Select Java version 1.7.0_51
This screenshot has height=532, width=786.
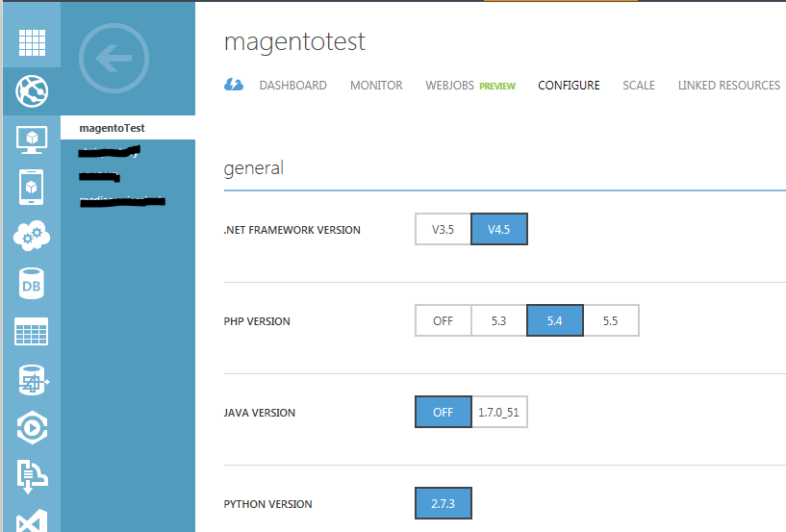coord(499,412)
